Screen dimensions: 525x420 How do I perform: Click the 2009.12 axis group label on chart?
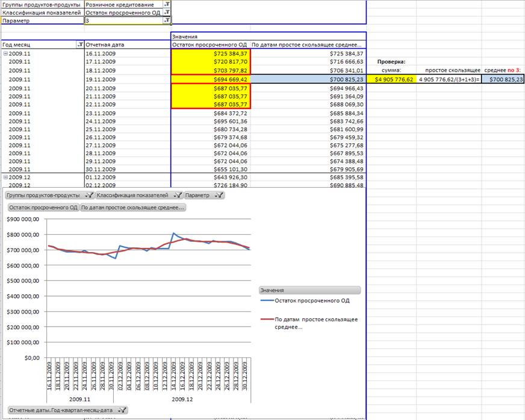(182, 400)
